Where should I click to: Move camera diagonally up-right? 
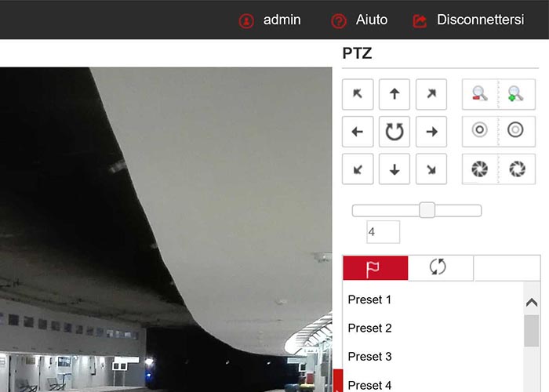[431, 94]
